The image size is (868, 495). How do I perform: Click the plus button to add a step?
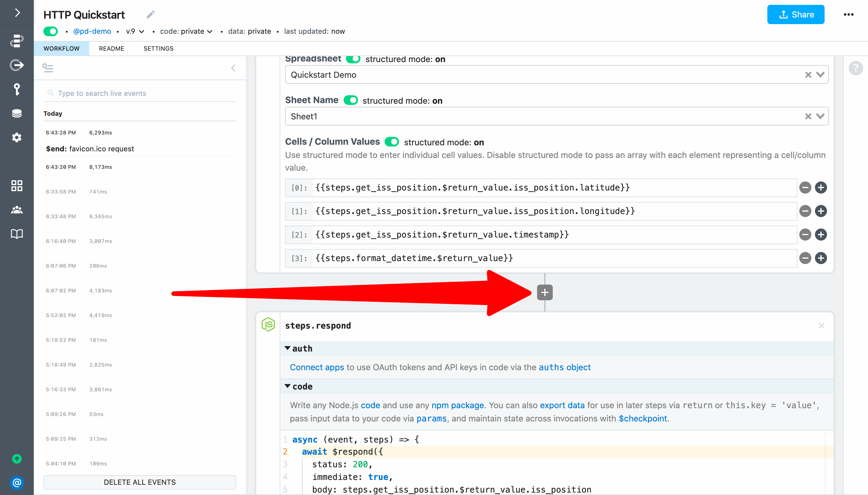[x=544, y=292]
